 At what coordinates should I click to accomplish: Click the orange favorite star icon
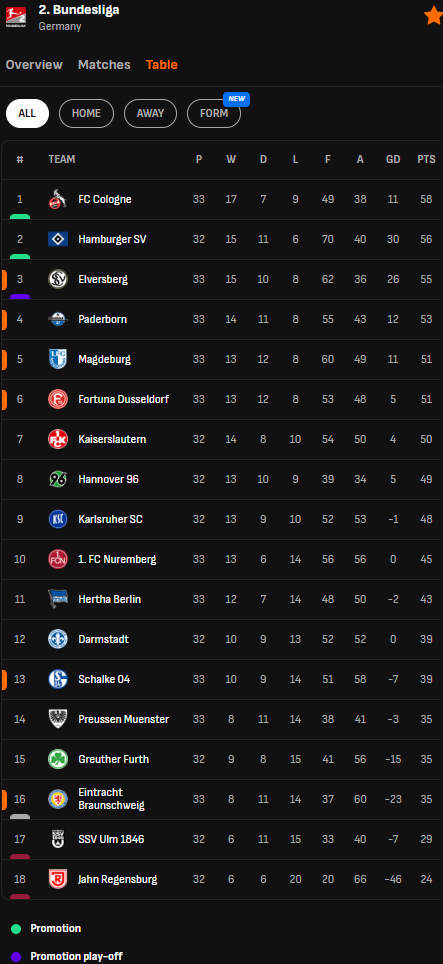(x=433, y=16)
